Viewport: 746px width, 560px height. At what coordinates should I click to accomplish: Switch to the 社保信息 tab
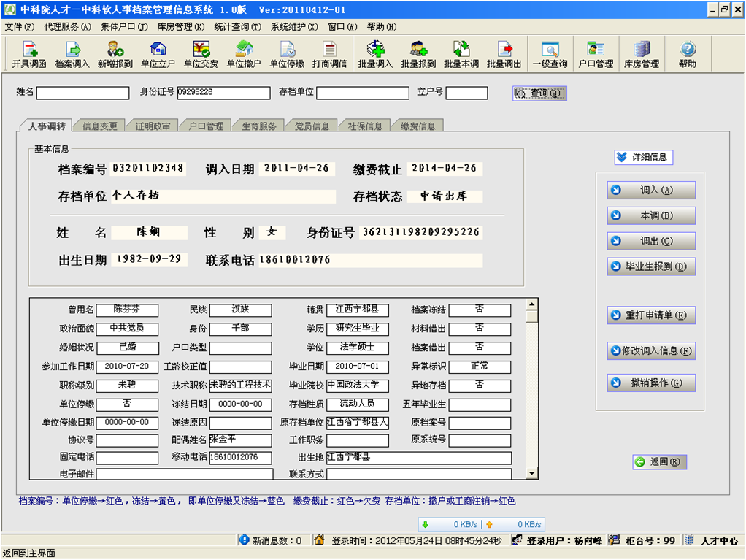point(364,126)
